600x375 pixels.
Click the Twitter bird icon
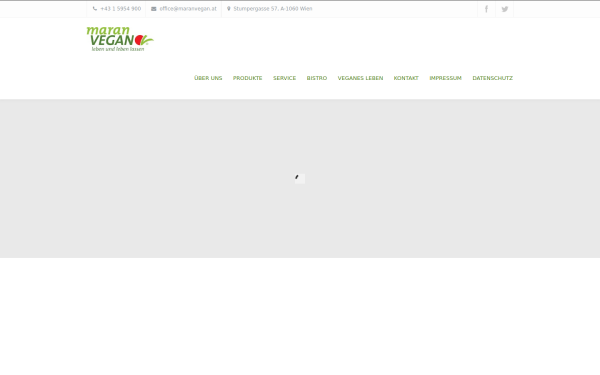tap(505, 9)
